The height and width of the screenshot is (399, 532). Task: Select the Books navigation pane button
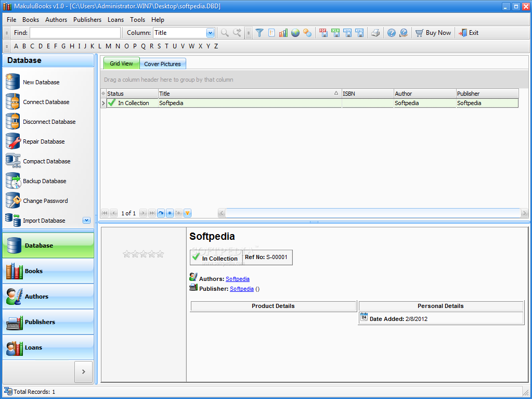(48, 271)
